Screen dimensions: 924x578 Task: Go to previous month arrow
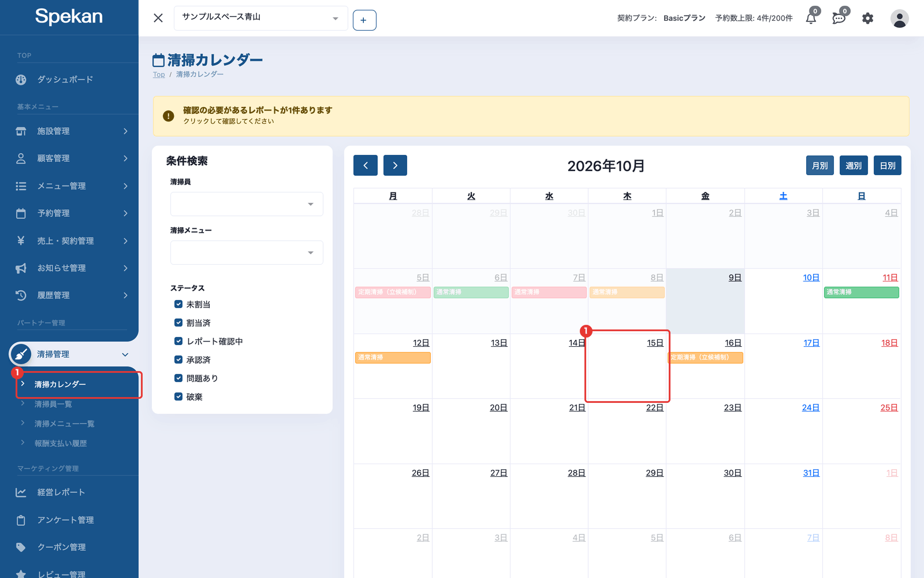coord(366,165)
